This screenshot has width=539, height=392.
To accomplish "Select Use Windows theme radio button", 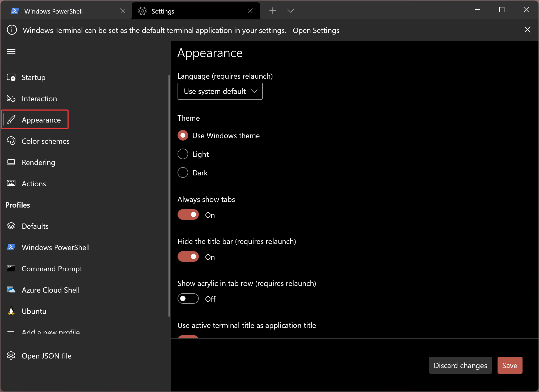I will coord(183,136).
